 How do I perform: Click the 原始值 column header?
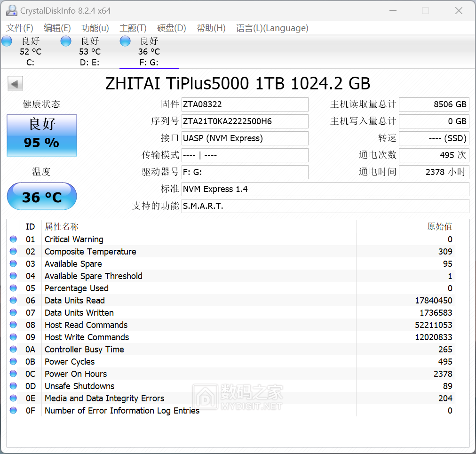[x=405, y=226]
